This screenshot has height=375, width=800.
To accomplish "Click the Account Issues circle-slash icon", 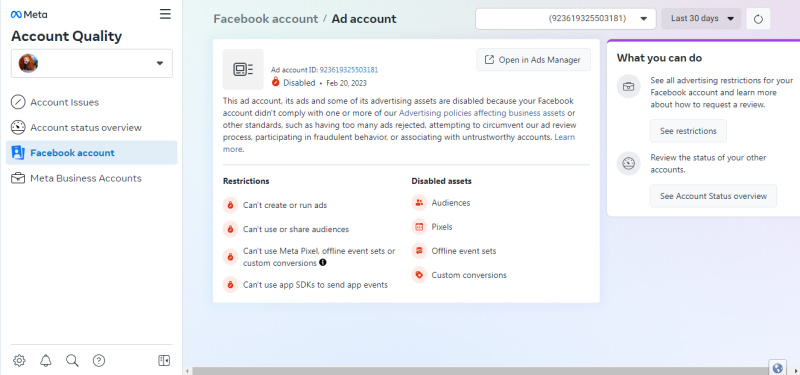I will [x=18, y=102].
